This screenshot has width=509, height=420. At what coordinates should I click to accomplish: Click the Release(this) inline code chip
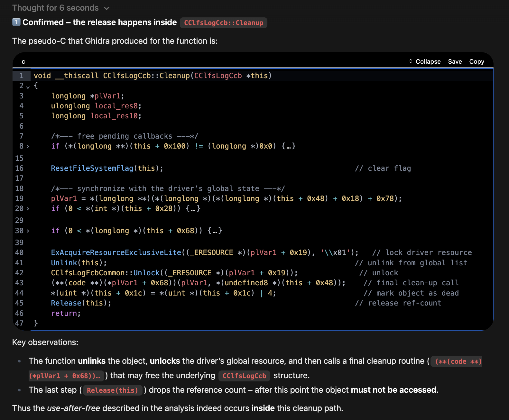pos(112,390)
